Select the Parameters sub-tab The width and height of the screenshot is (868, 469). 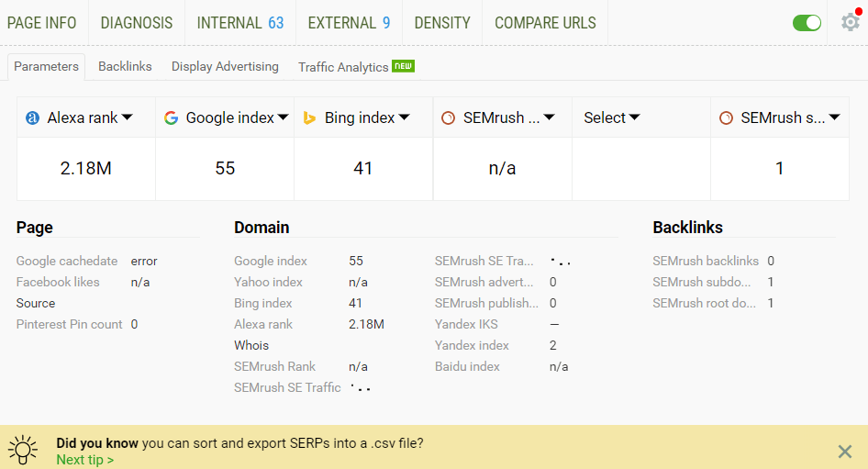click(x=47, y=66)
